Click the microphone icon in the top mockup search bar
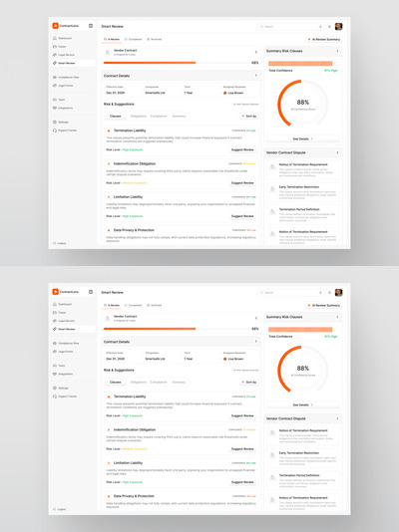 (320, 27)
